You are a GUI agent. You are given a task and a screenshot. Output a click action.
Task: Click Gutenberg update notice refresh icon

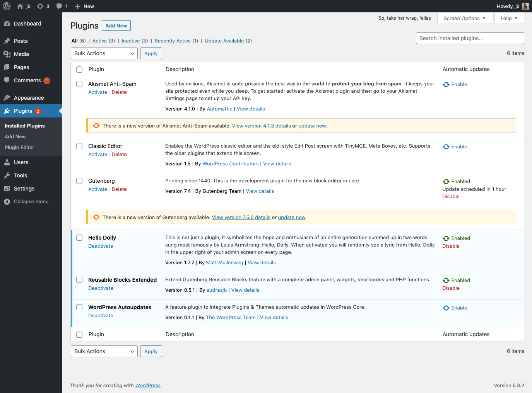(x=96, y=217)
